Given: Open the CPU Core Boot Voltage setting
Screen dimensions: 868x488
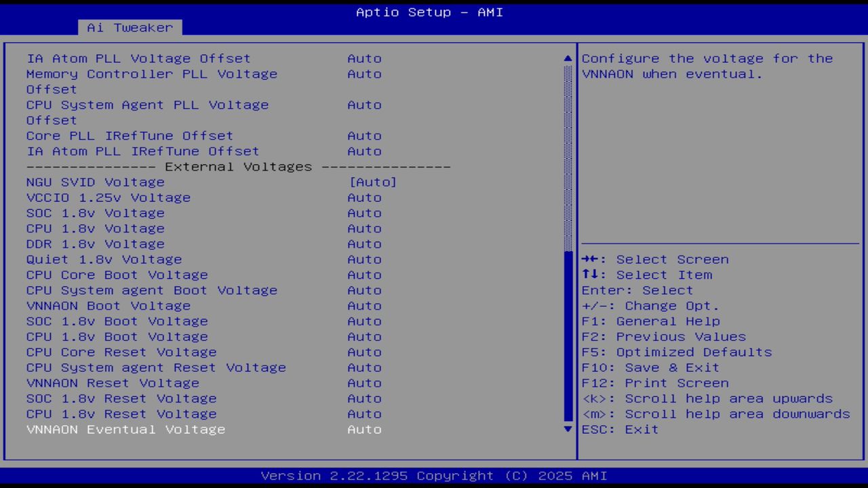Looking at the screenshot, I should tap(117, 274).
